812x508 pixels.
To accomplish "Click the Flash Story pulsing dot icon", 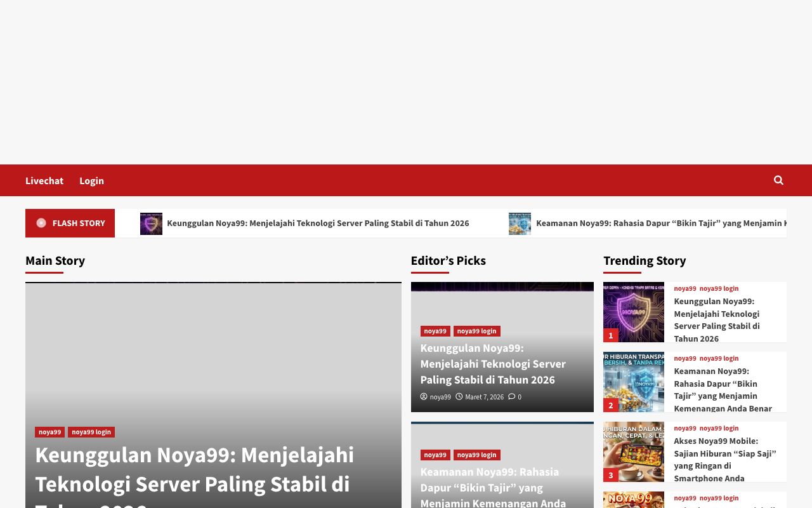I will click(x=41, y=223).
